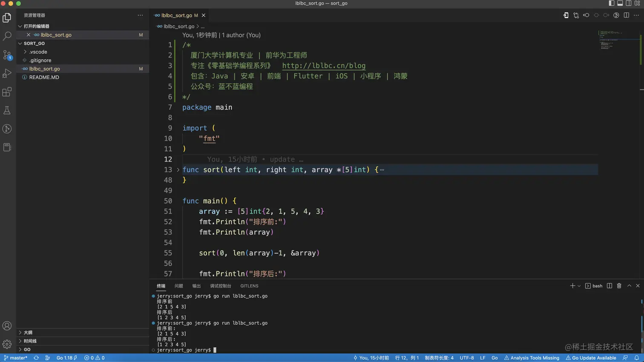
Task: Switch to the Terminal panel tab
Action: click(x=161, y=286)
